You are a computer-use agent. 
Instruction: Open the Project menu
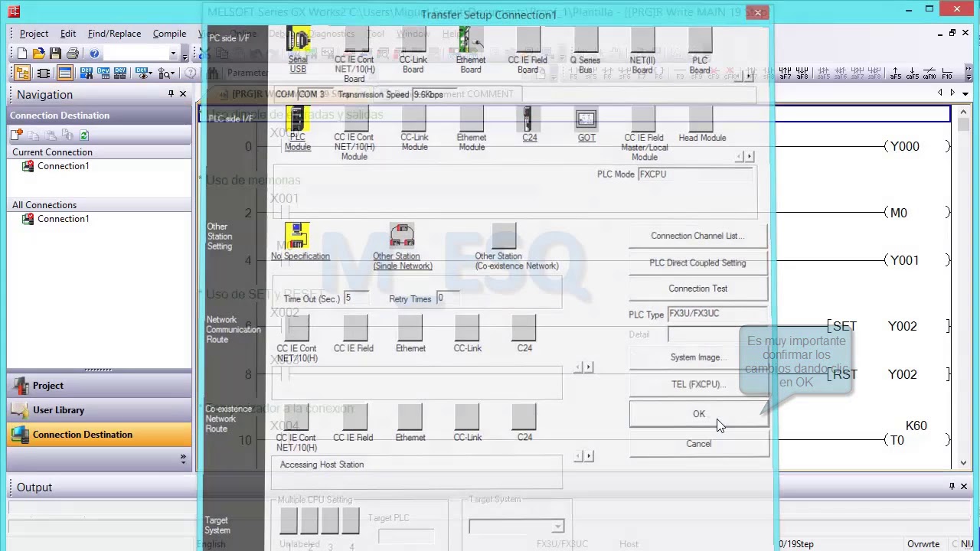pyautogui.click(x=34, y=34)
